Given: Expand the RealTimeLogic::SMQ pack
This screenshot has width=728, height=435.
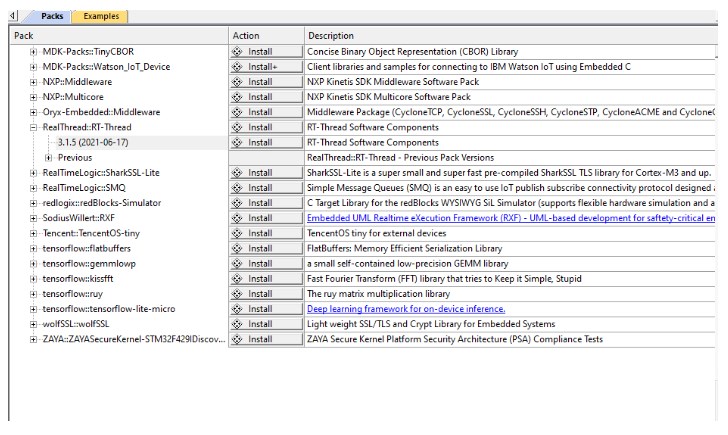Looking at the screenshot, I should pos(33,188).
